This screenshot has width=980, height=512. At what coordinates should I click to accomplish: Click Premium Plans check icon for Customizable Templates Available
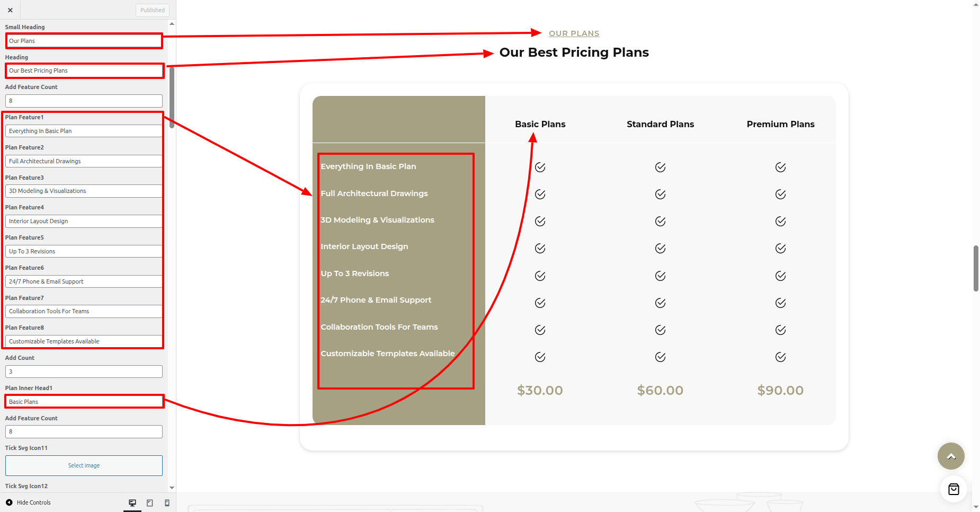(x=780, y=357)
